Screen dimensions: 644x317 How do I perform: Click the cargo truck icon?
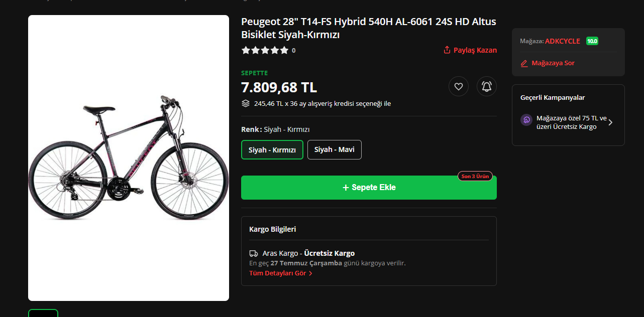254,253
